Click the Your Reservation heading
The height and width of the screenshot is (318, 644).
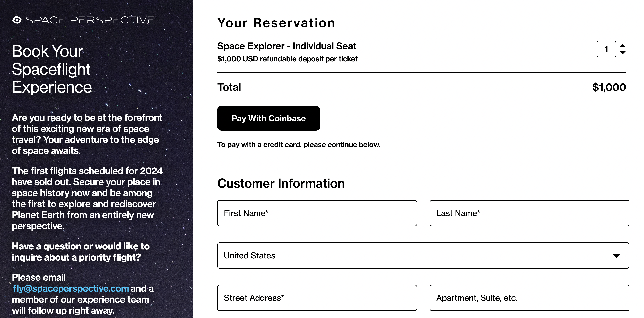pyautogui.click(x=276, y=23)
